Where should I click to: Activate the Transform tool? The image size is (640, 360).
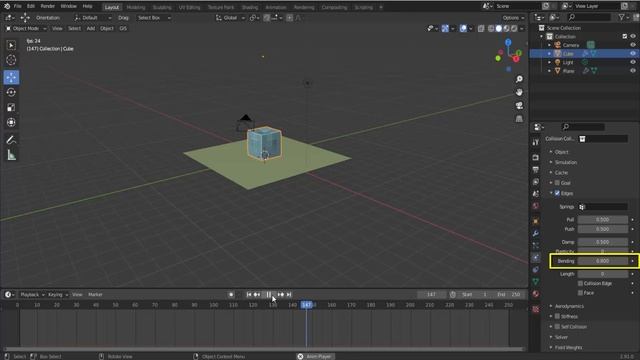point(11,122)
